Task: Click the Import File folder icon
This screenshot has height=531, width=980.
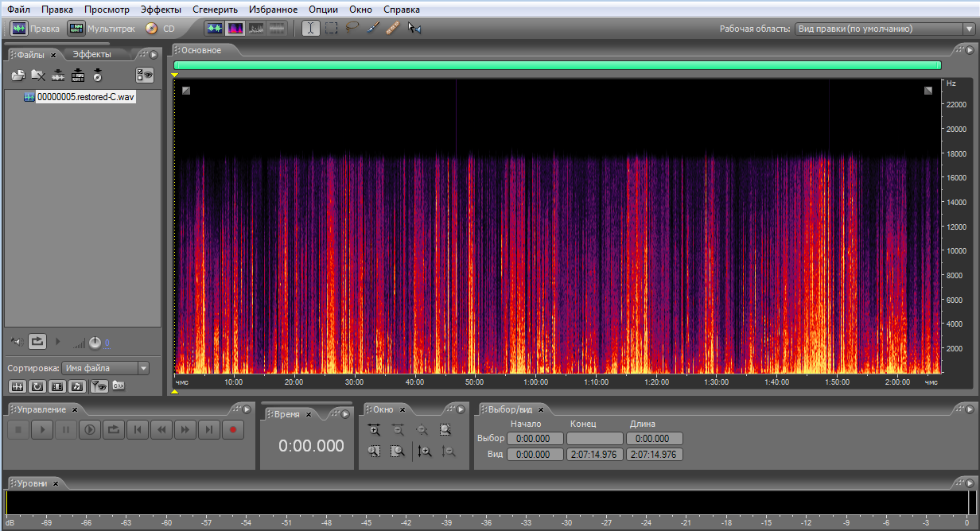Action: [17, 76]
